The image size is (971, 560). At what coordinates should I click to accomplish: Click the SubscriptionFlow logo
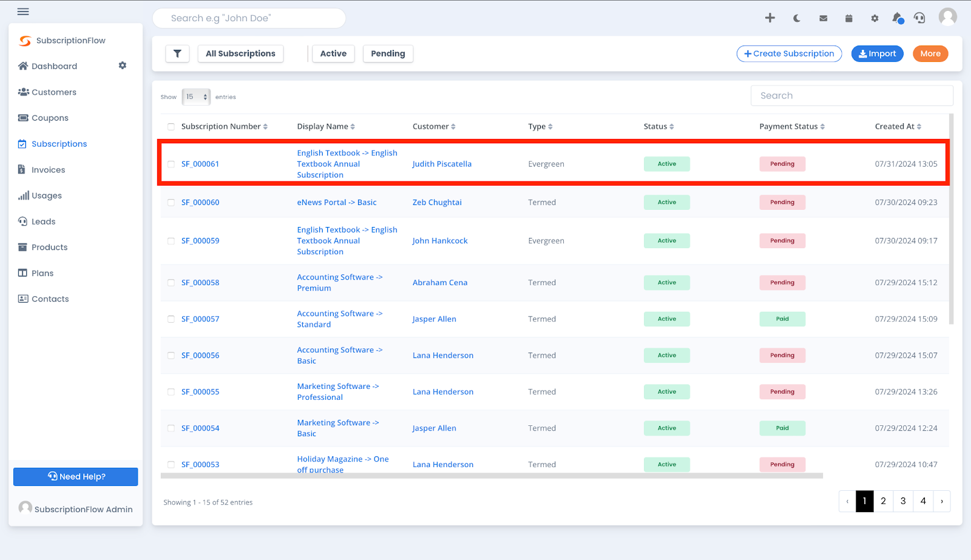[x=62, y=41]
